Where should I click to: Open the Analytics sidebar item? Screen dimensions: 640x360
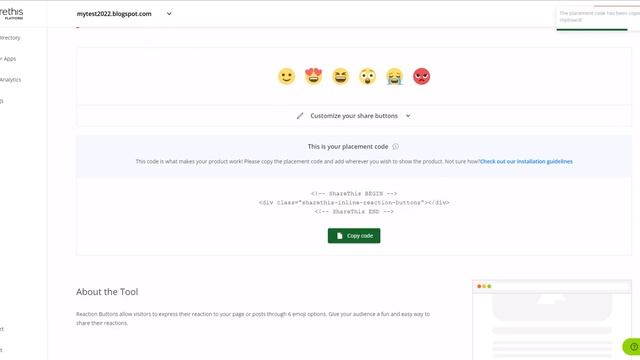click(x=10, y=80)
